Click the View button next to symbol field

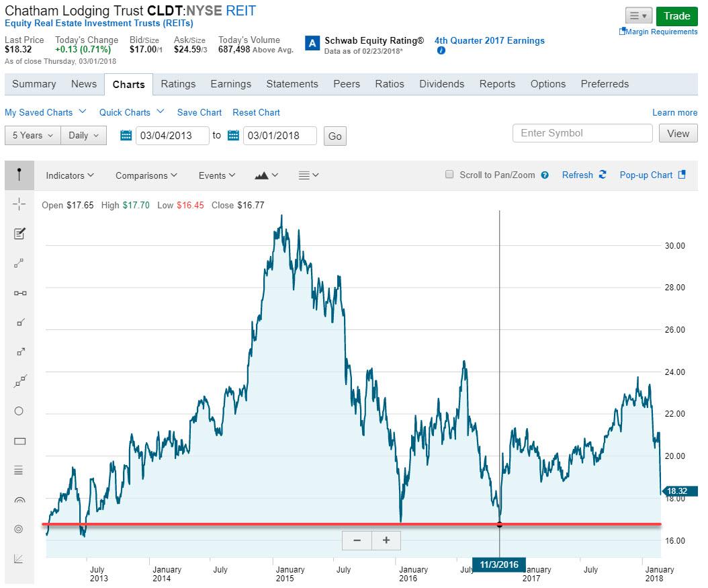678,133
